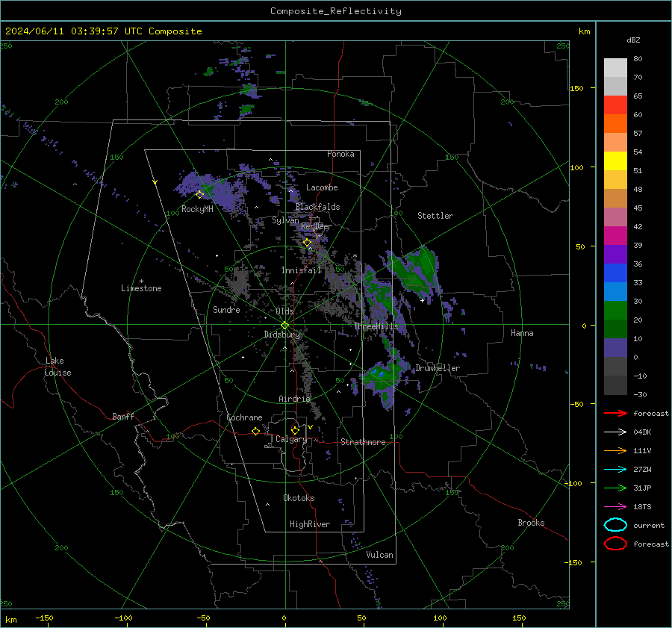Click the Lake Louise label
Screen dimensions: 672x628
pos(57,367)
